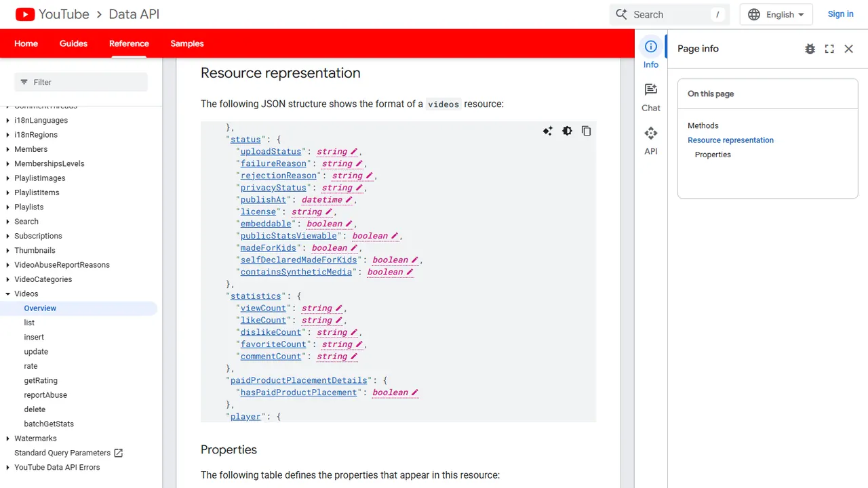Screen dimensions: 868x488
Task: Open the API side panel icon
Action: click(x=651, y=133)
